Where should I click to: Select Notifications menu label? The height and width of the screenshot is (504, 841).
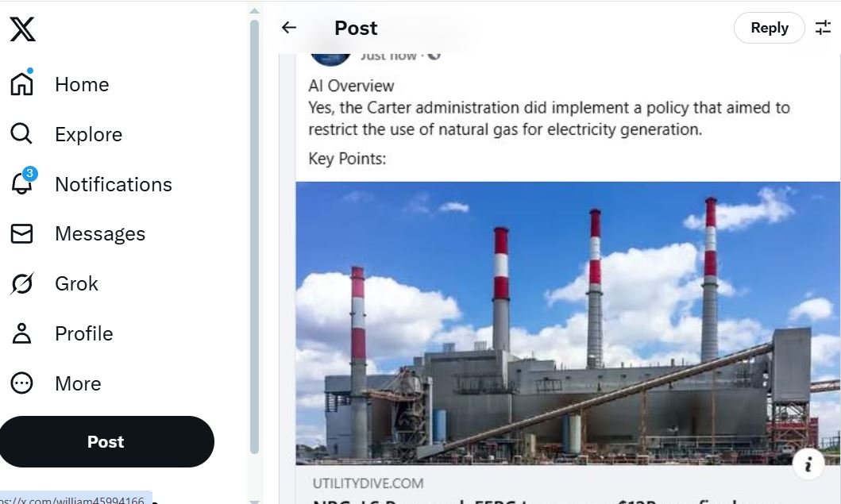(x=113, y=184)
